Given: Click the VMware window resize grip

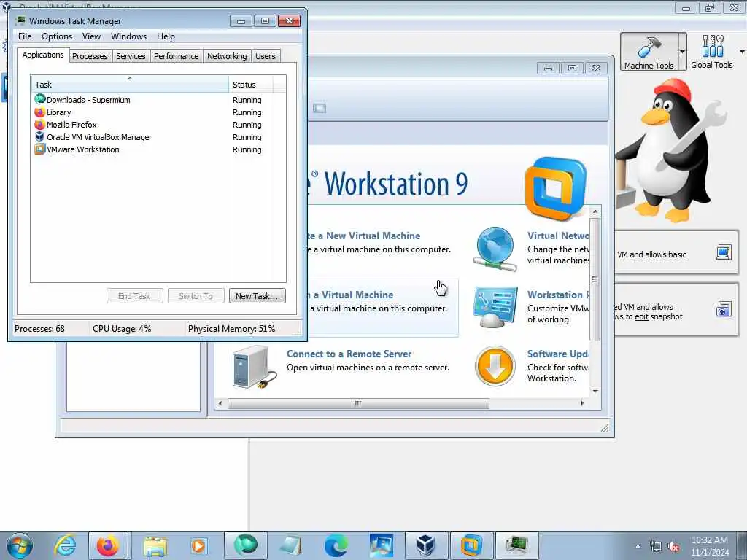Looking at the screenshot, I should pos(605,428).
